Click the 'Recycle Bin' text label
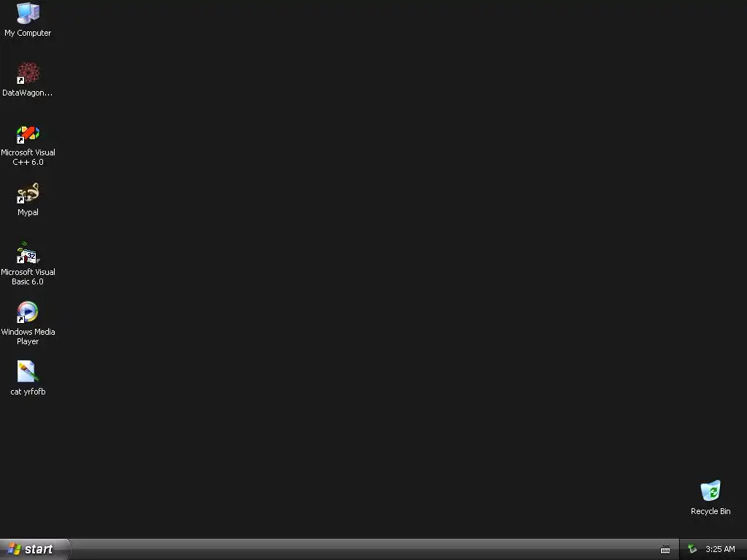 [x=711, y=511]
